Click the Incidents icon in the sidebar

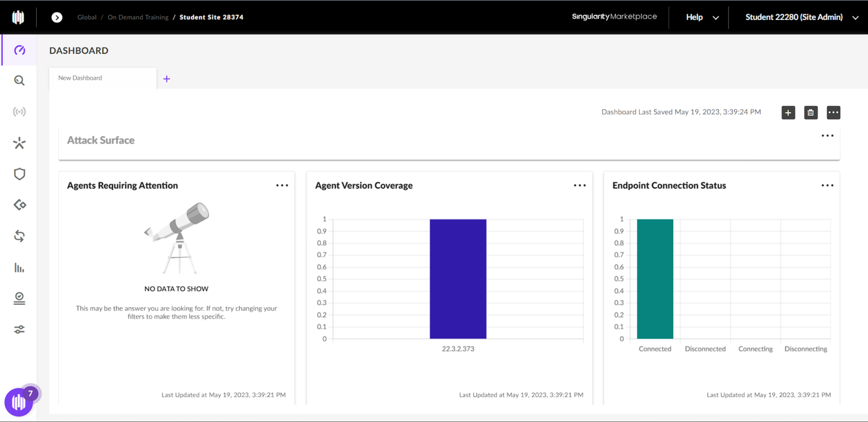click(19, 143)
